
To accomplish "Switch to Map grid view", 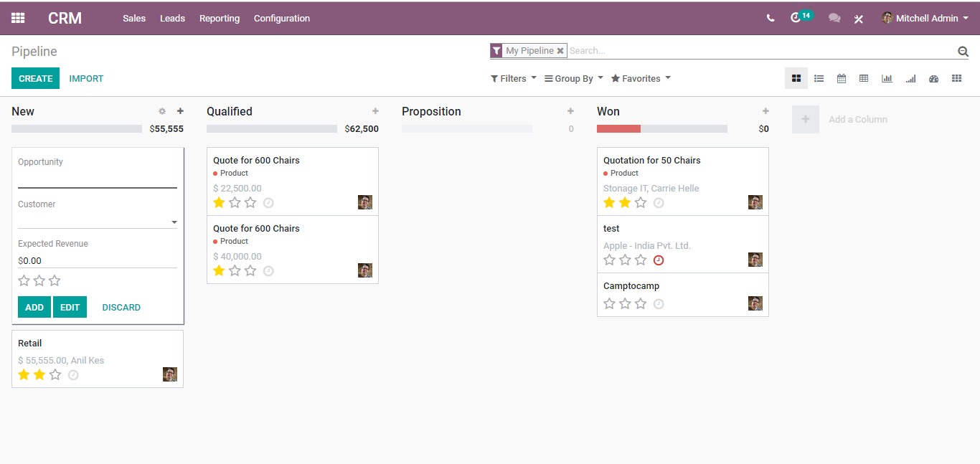I will [956, 78].
